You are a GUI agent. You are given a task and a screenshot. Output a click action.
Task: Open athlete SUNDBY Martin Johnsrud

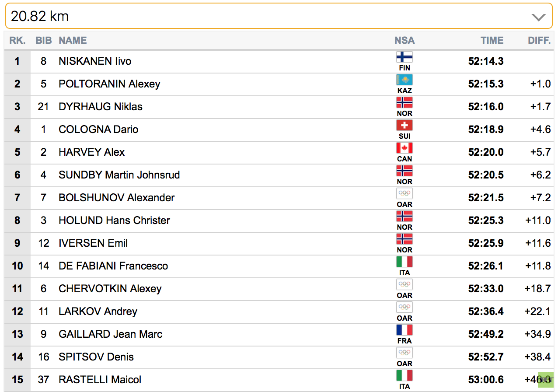[119, 175]
